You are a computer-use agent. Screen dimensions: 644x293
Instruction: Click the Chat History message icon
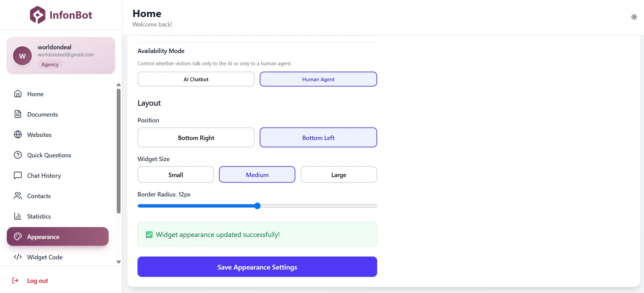(x=18, y=175)
